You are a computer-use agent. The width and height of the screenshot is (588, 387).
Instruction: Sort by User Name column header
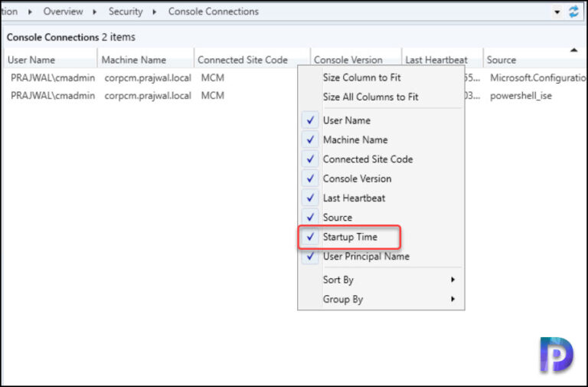tap(51, 60)
